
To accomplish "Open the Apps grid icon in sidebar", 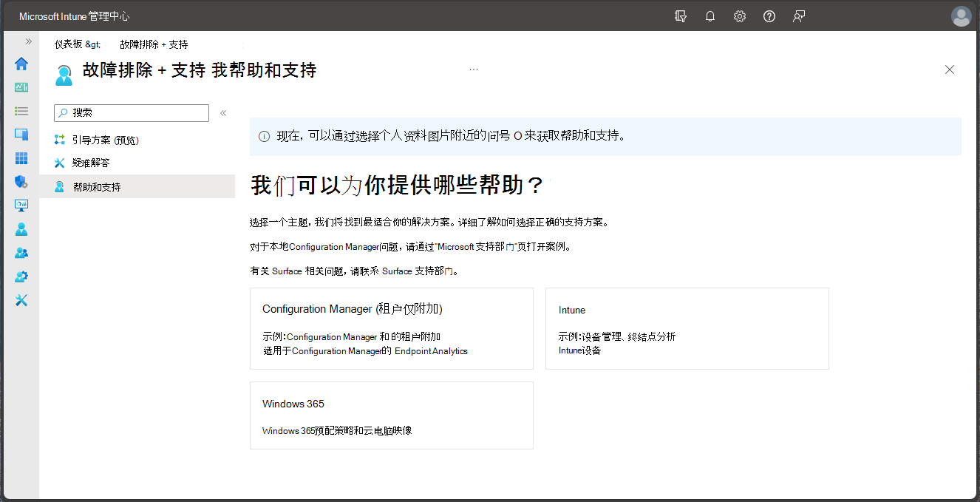I will pyautogui.click(x=21, y=158).
